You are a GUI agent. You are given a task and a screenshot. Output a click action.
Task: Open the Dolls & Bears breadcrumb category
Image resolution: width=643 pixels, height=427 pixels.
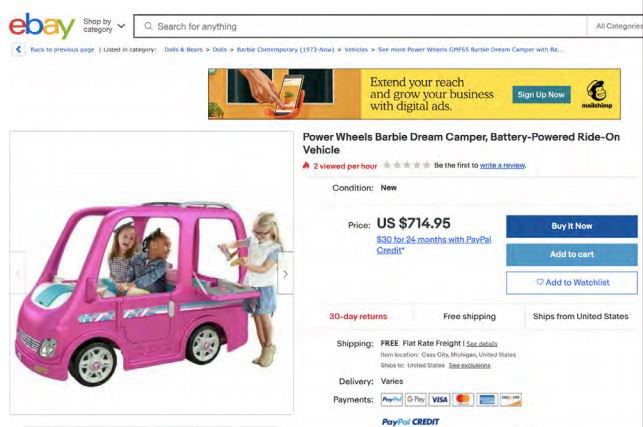(182, 49)
